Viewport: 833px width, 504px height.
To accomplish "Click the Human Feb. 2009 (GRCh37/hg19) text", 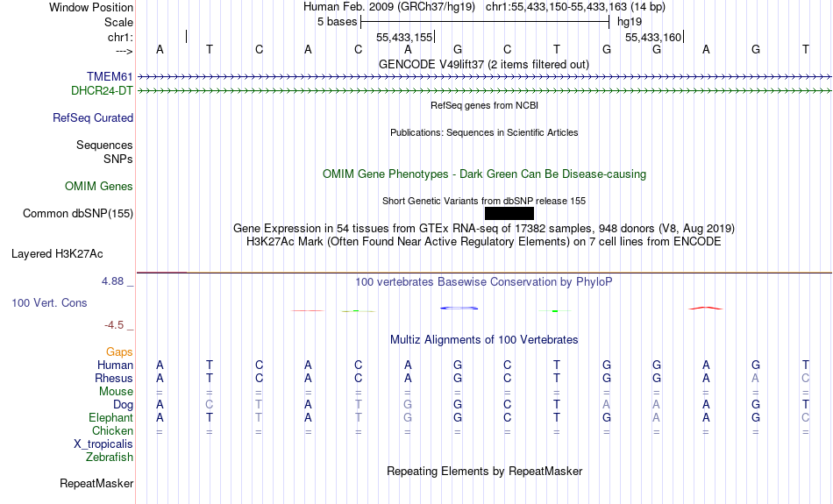I will [389, 7].
